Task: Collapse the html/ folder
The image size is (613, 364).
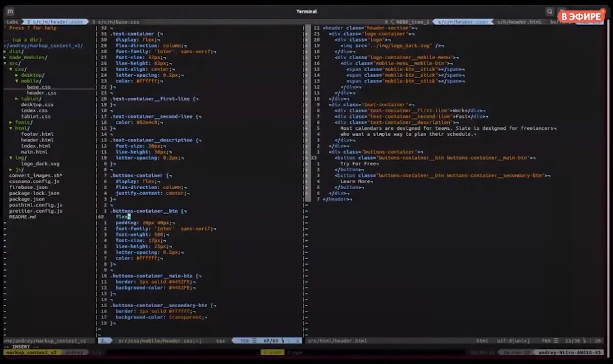Action: (x=20, y=128)
